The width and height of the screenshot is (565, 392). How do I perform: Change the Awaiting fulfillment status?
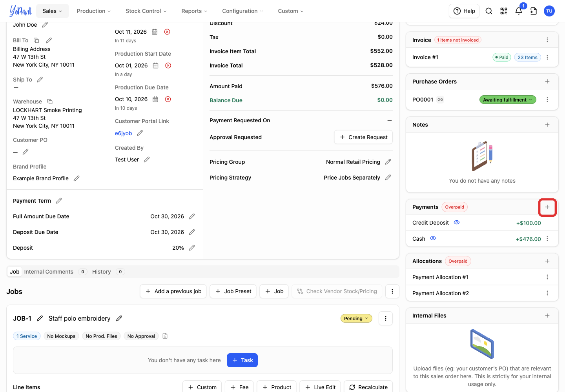[508, 100]
